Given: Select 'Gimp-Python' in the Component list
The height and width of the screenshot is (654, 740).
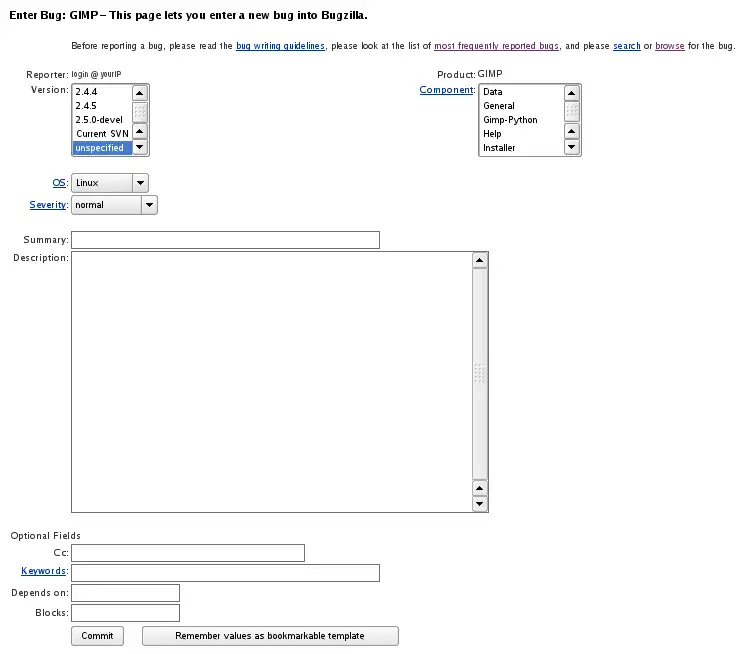Looking at the screenshot, I should click(x=520, y=120).
